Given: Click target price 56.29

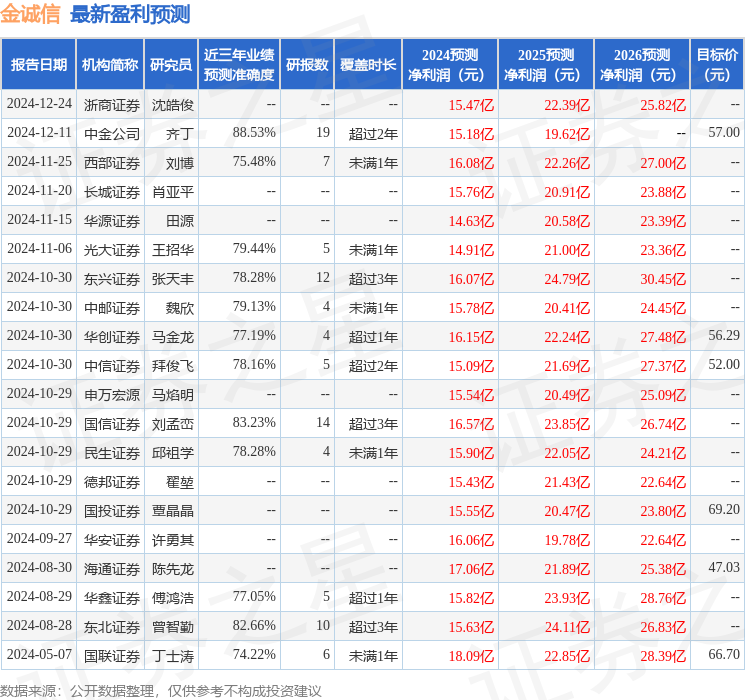Looking at the screenshot, I should click(724, 335).
